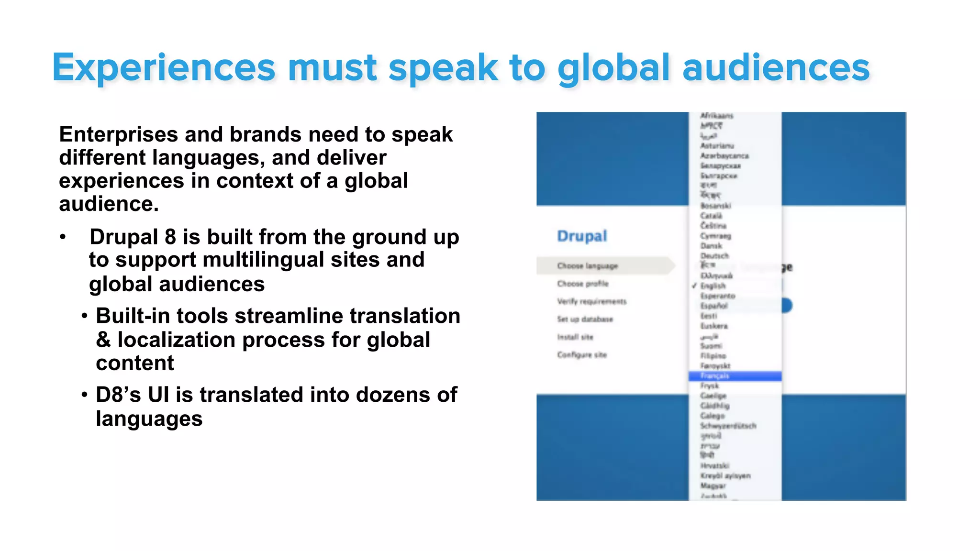Click the 'Built-in tools streamline translation' bullet

(278, 339)
